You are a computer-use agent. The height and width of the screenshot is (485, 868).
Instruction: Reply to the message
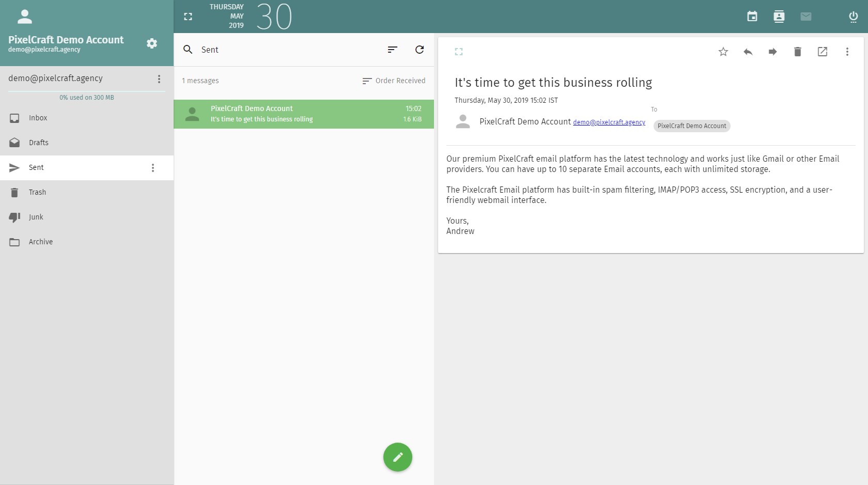point(748,52)
